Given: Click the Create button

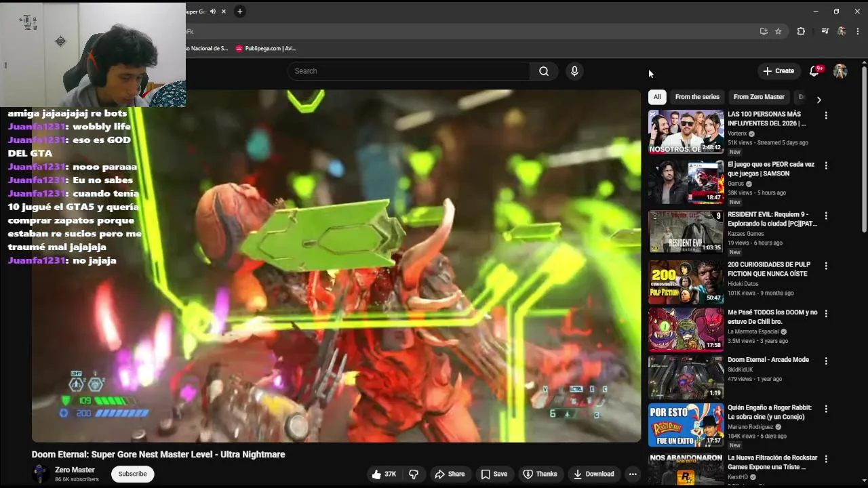Looking at the screenshot, I should (x=778, y=71).
